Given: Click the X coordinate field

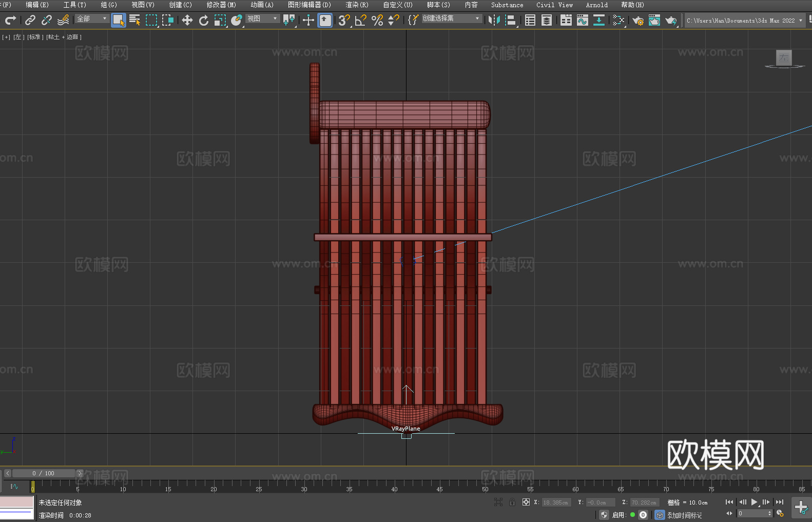Looking at the screenshot, I should (556, 502).
